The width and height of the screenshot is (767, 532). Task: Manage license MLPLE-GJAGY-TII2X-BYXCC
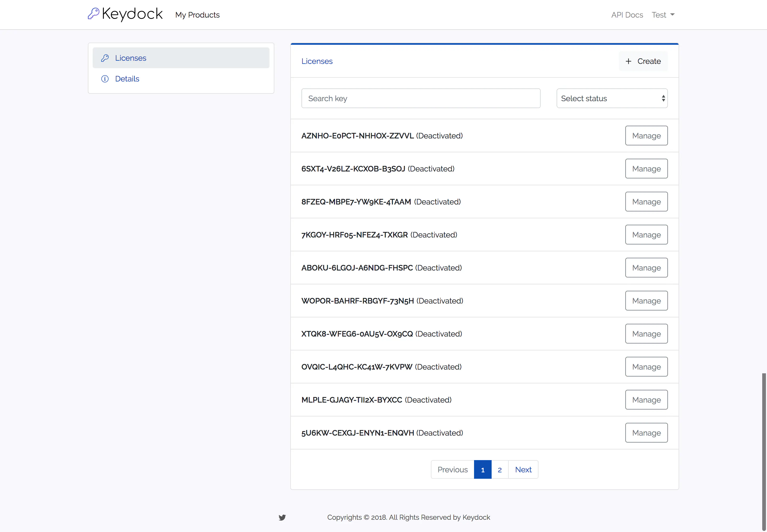(646, 400)
